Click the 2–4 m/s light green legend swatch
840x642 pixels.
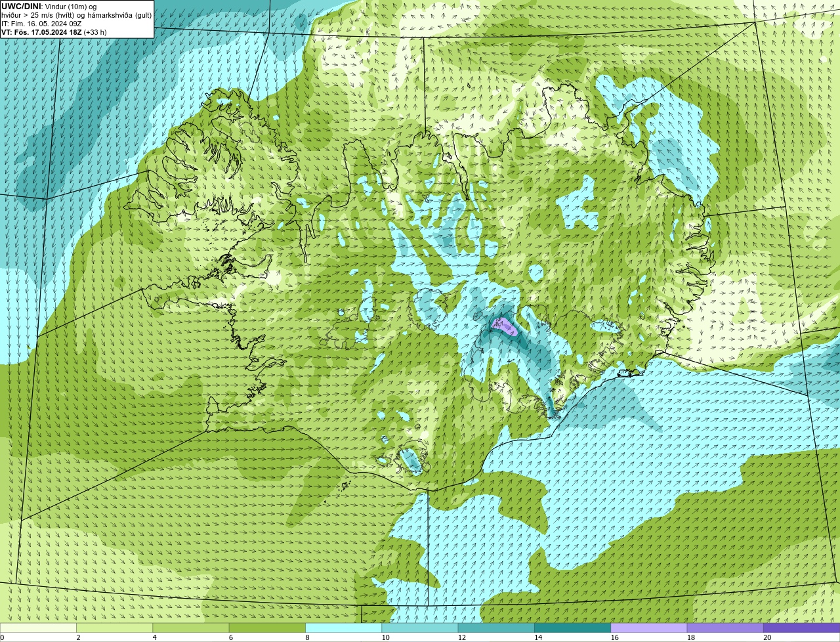[x=114, y=628]
